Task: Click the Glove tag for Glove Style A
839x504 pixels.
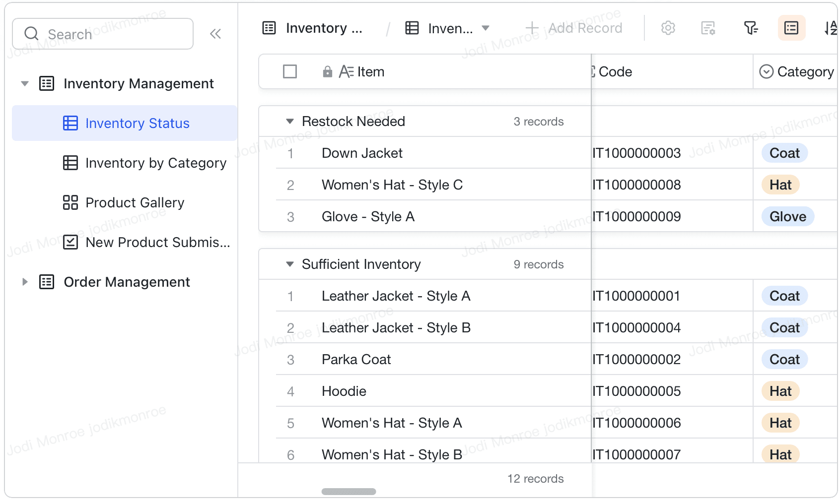Action: (788, 216)
